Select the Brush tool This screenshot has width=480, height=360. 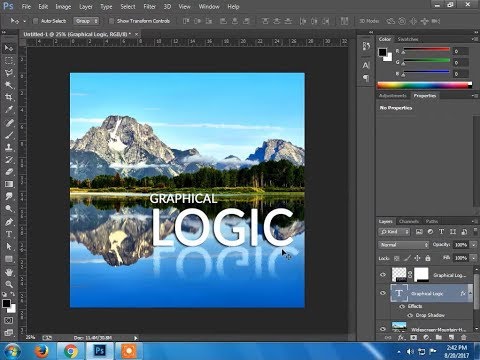click(x=9, y=135)
